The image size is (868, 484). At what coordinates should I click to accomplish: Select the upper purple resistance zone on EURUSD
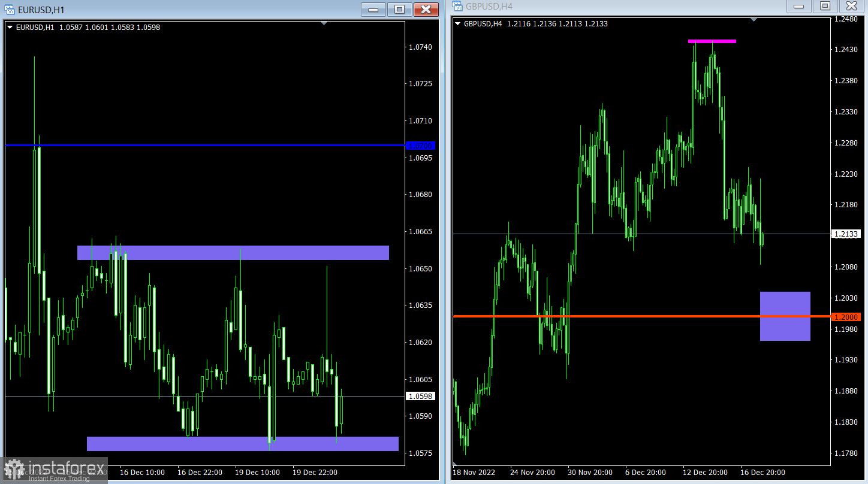(233, 253)
